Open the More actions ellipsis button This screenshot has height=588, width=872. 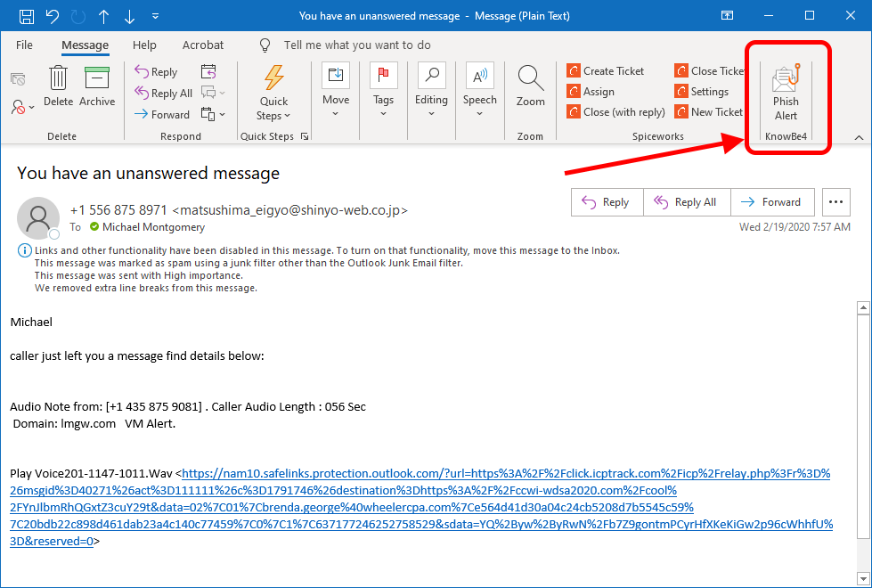(x=835, y=202)
